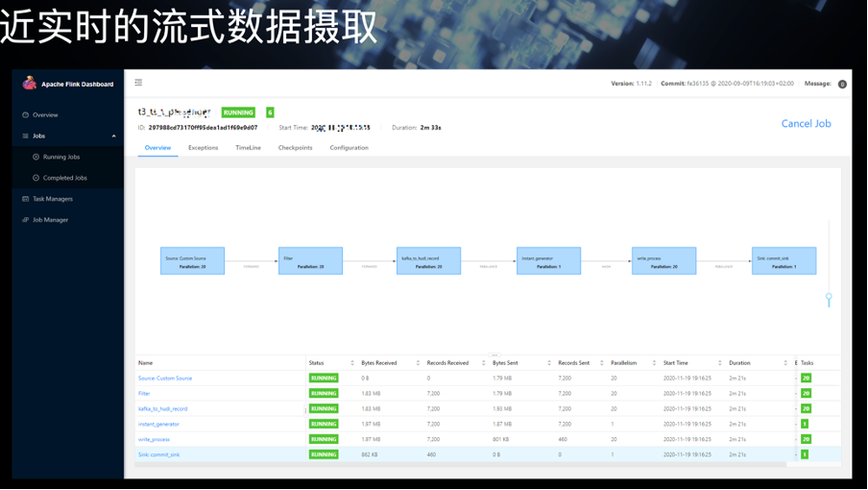Open kafka_to_hudi_record operator details
The width and height of the screenshot is (868, 490).
click(x=163, y=409)
